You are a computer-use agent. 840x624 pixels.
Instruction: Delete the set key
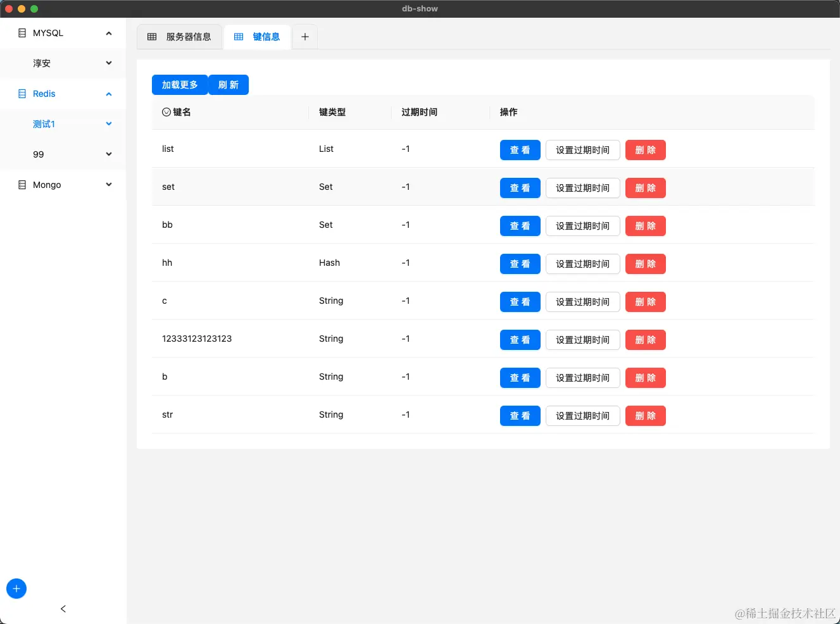[x=646, y=188]
